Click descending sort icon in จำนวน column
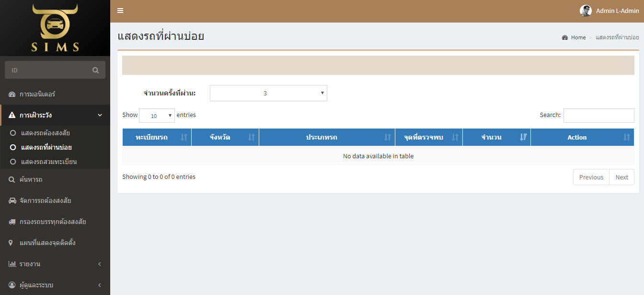Screen dimensions: 644x295 click(x=523, y=137)
